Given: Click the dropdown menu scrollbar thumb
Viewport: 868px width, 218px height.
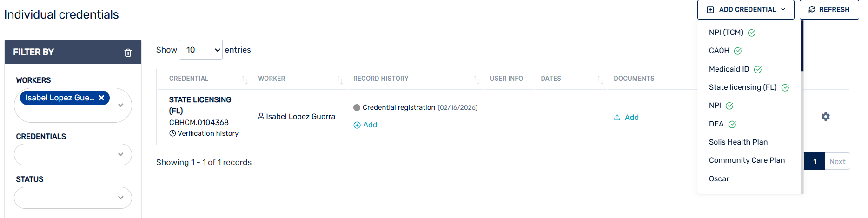Looking at the screenshot, I should click(x=802, y=46).
